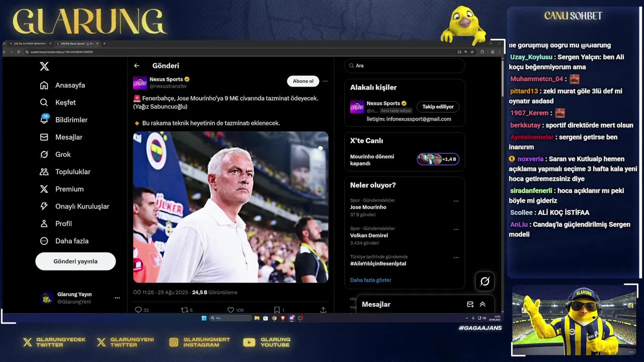Bookmark this page with the star
644x362 pixels.
coord(472,52)
